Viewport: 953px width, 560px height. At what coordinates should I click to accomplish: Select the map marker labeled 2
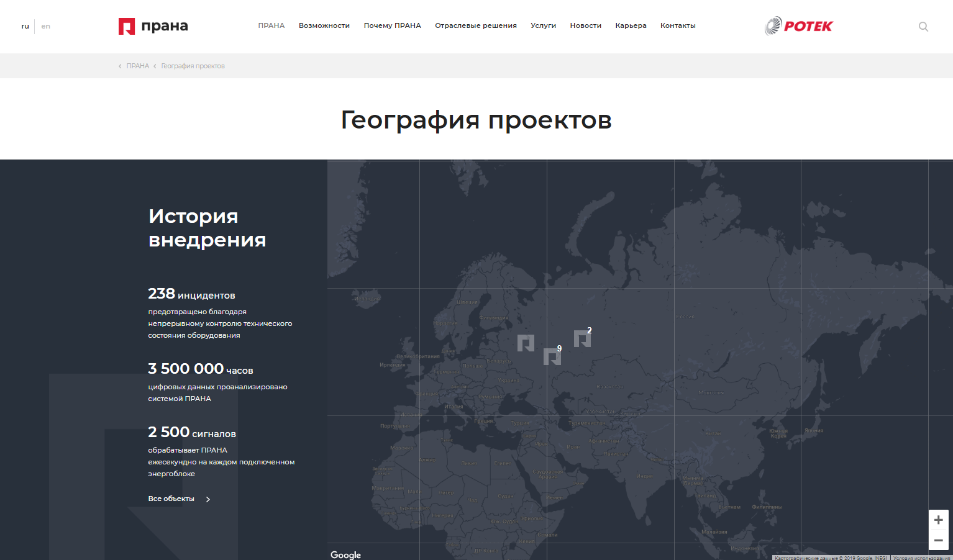click(x=583, y=339)
